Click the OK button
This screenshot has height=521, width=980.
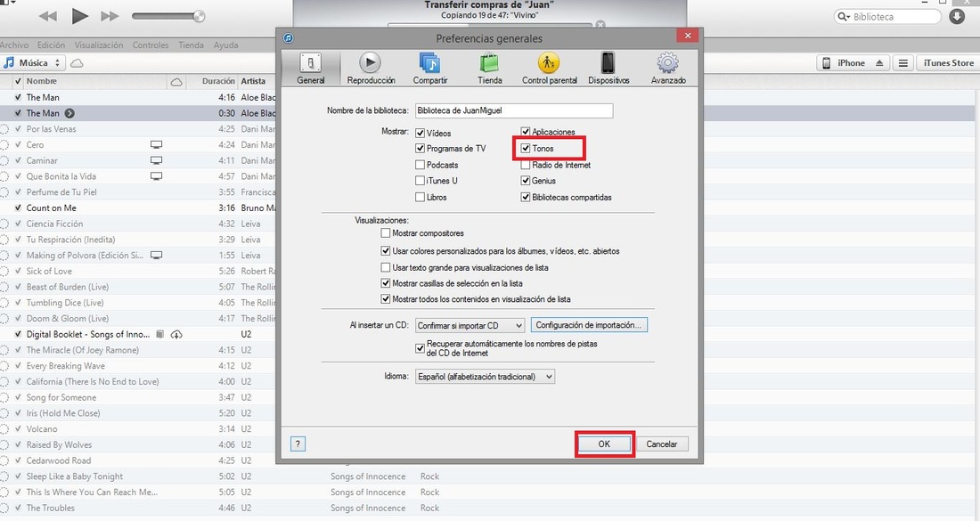click(x=604, y=444)
